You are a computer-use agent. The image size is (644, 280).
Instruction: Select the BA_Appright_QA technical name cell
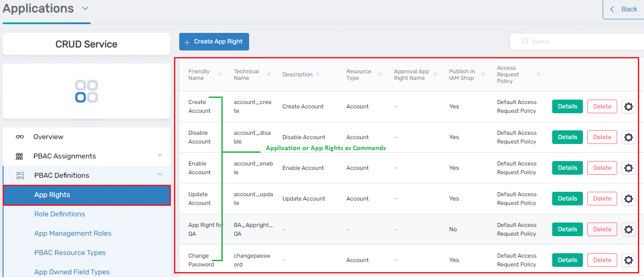253,230
